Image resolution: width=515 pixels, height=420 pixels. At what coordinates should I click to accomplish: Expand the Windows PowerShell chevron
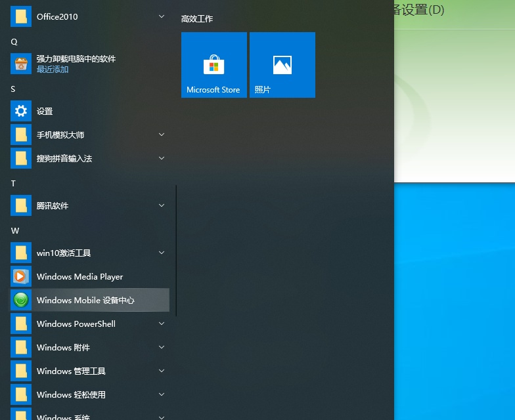pos(162,324)
